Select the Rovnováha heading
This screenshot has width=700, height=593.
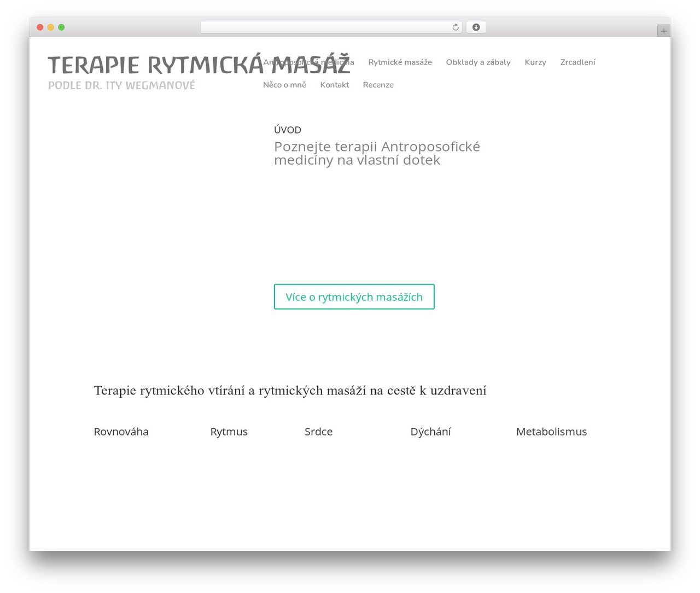pyautogui.click(x=121, y=432)
